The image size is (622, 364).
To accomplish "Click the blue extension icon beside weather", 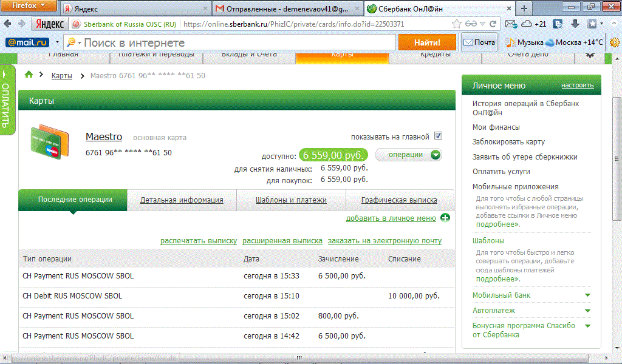I will [558, 24].
